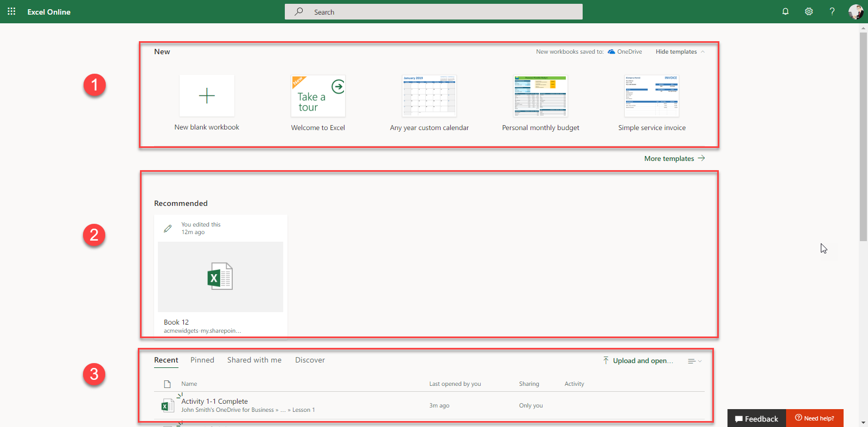Open the list view options dropdown
Viewport: 868px width, 427px height.
[x=694, y=361]
